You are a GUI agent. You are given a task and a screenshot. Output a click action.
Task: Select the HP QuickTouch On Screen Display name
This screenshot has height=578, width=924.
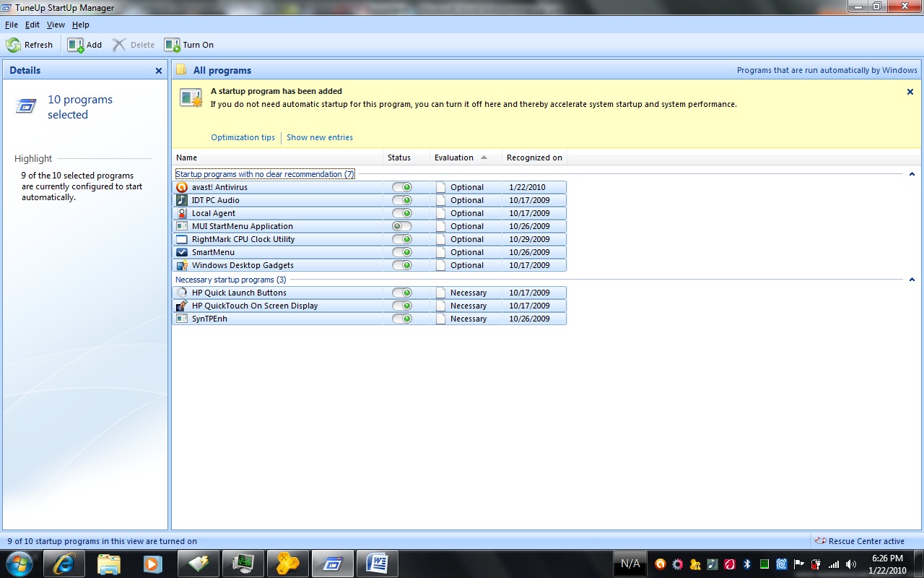click(255, 306)
